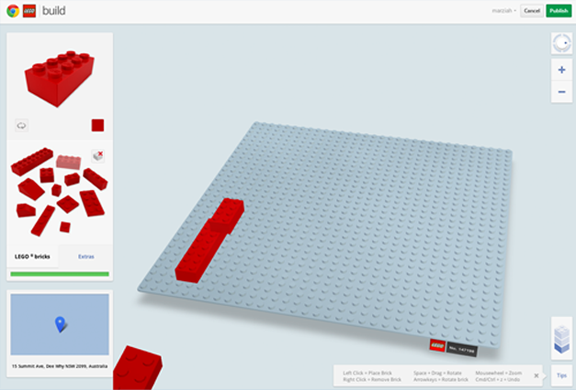Viewport: 576px width, 390px height.
Task: Click the map thumbnail of the plot
Action: tap(60, 324)
